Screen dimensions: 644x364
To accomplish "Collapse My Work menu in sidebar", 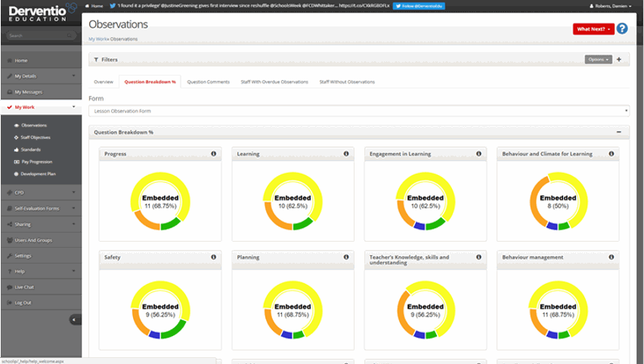I will point(41,107).
